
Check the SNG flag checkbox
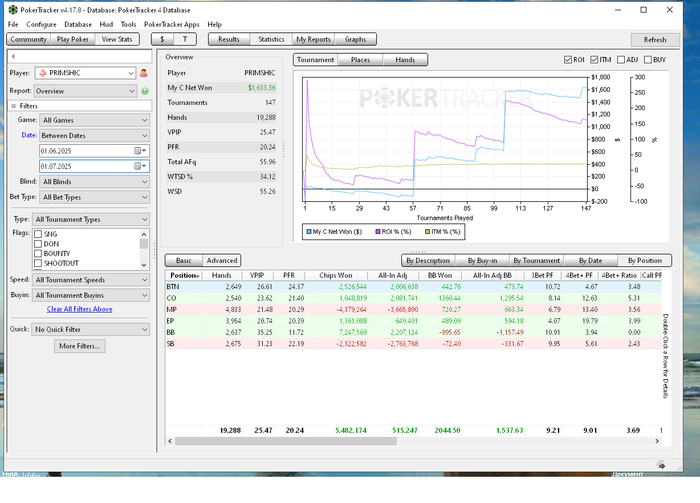coord(38,234)
